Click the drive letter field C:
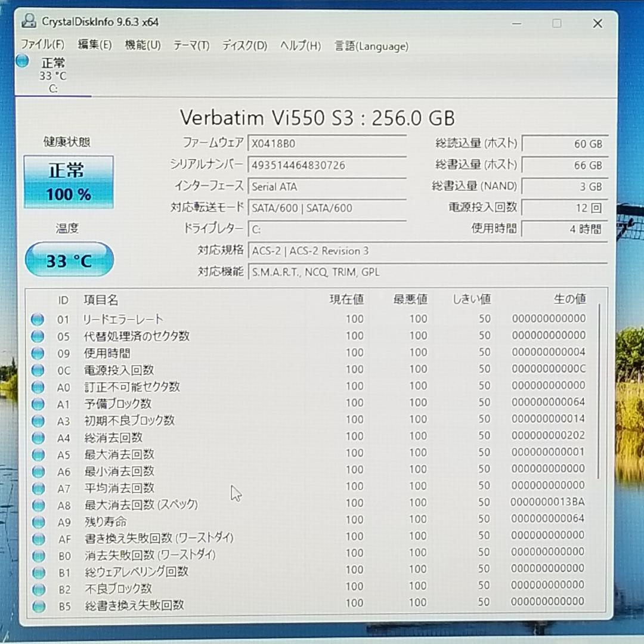This screenshot has width=644, height=644. click(327, 229)
